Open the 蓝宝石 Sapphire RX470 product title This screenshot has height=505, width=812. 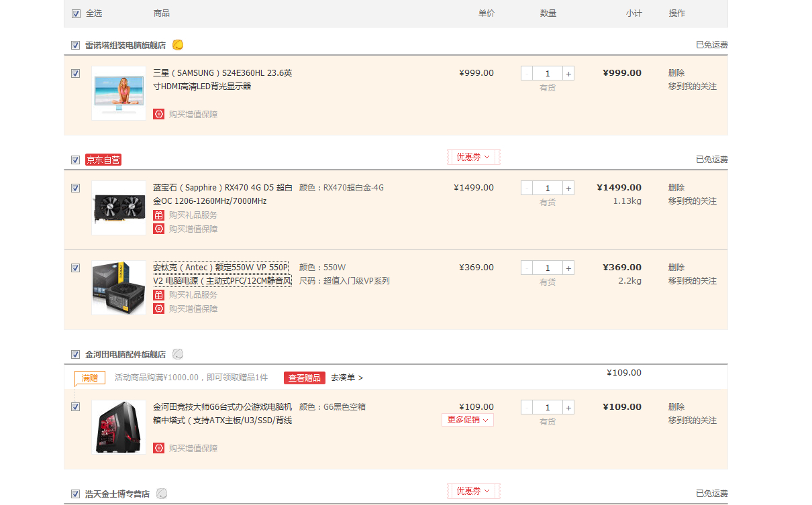click(223, 194)
